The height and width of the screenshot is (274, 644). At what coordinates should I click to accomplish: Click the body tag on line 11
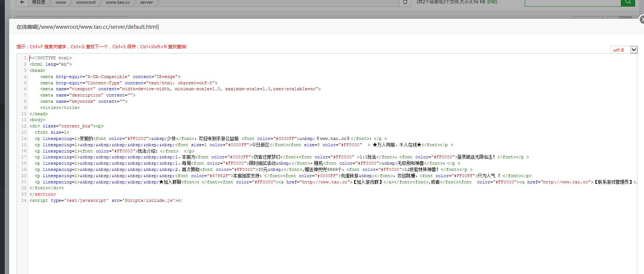pyautogui.click(x=38, y=120)
